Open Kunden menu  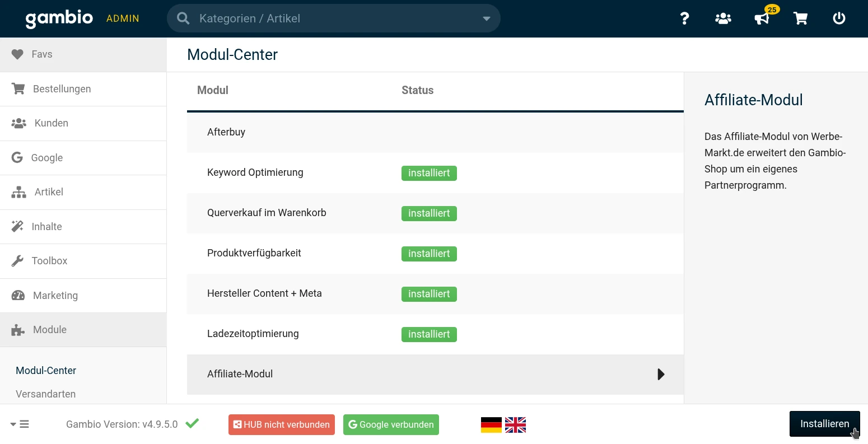click(x=83, y=123)
